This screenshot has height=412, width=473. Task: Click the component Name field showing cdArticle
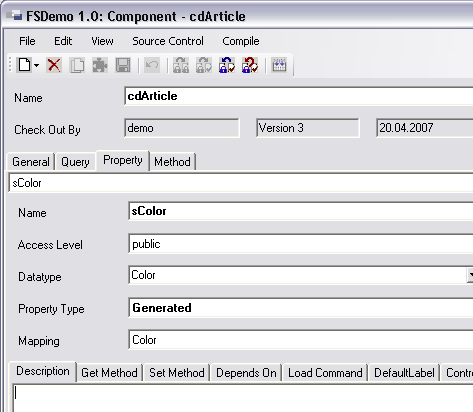pyautogui.click(x=299, y=96)
